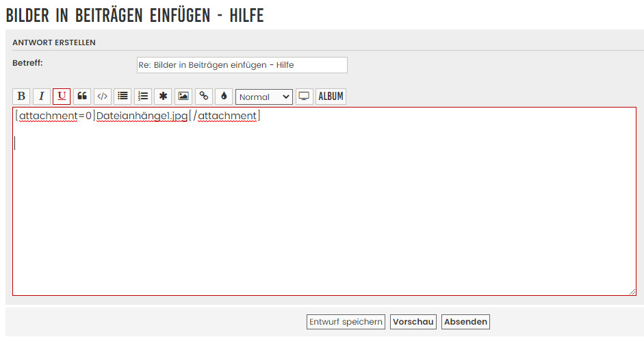Add a list item with asterisk icon
Viewport: 644px width, 339px height.
pyautogui.click(x=163, y=97)
